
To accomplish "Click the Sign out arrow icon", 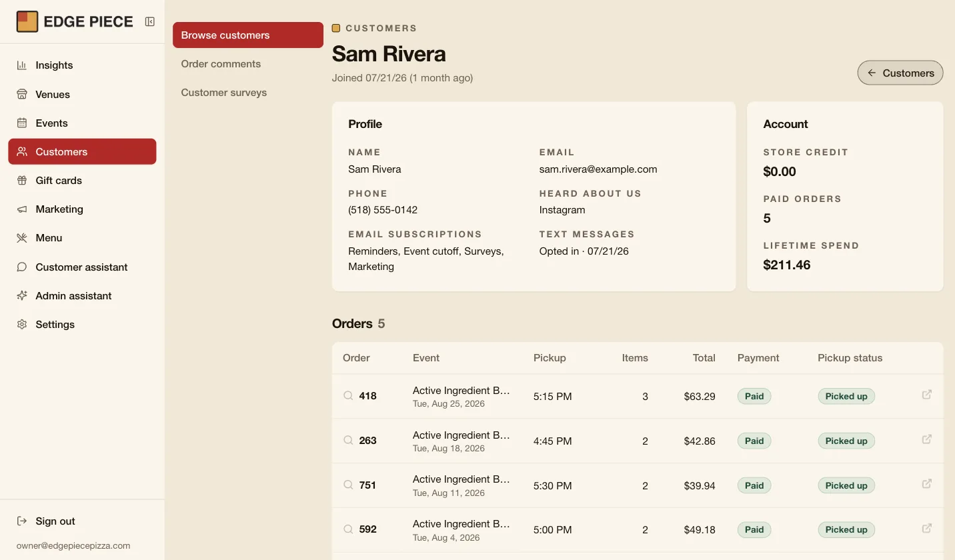I will click(22, 521).
